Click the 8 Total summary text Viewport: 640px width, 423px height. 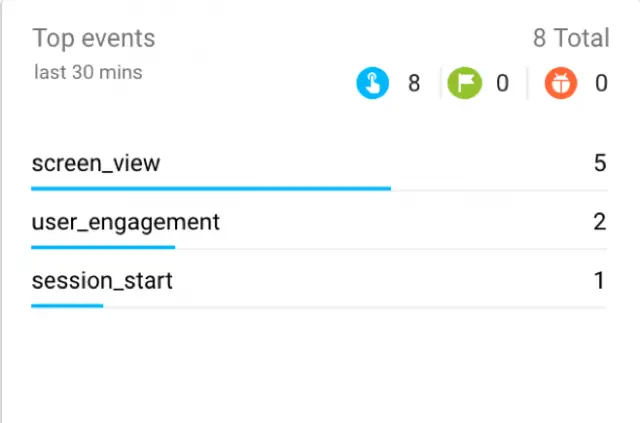tap(570, 39)
